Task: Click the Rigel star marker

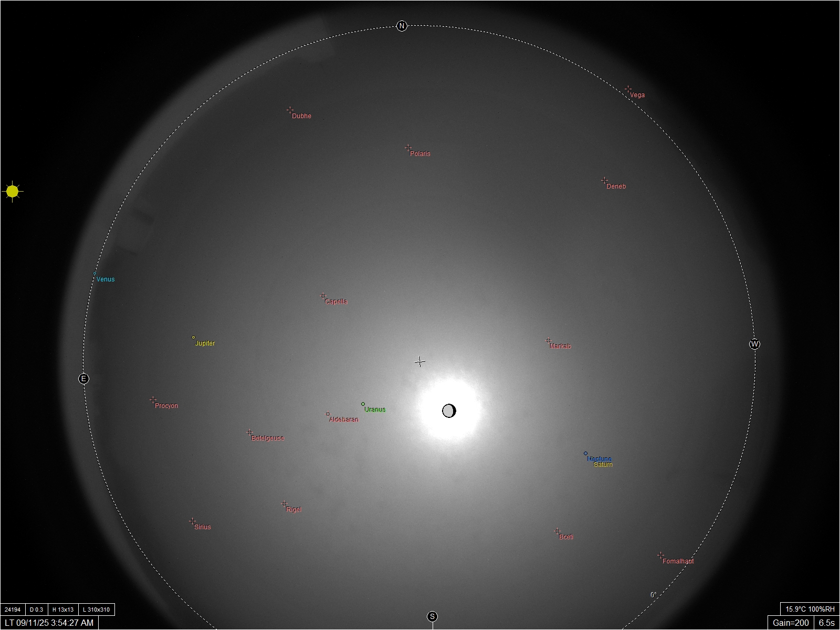Action: (x=284, y=504)
